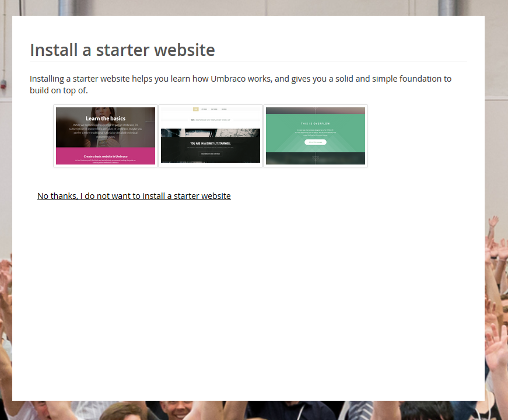Choose the 'Dimly lit stairwell' starter website thumbnail
508x420 pixels.
coord(211,136)
